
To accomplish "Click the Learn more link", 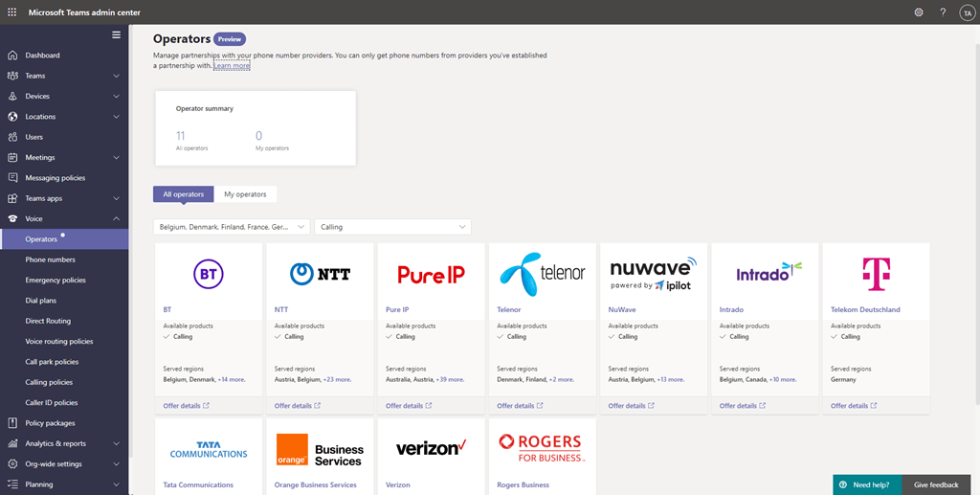I will click(232, 66).
